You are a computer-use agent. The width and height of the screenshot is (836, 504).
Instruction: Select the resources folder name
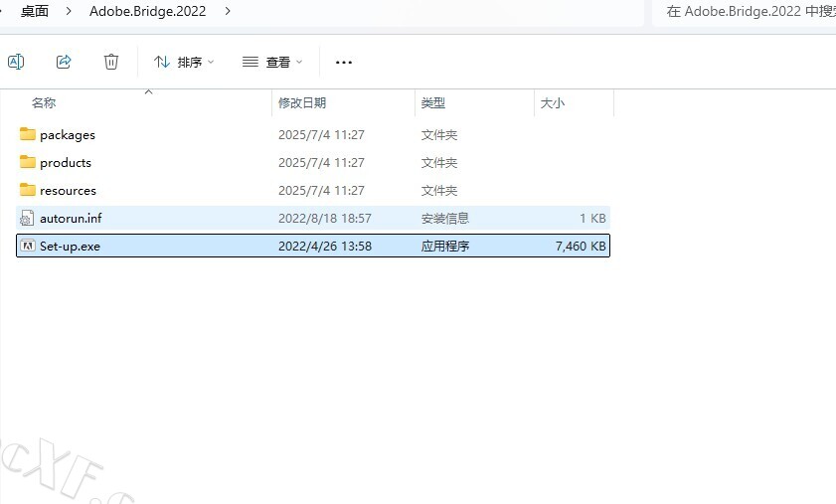click(x=69, y=191)
